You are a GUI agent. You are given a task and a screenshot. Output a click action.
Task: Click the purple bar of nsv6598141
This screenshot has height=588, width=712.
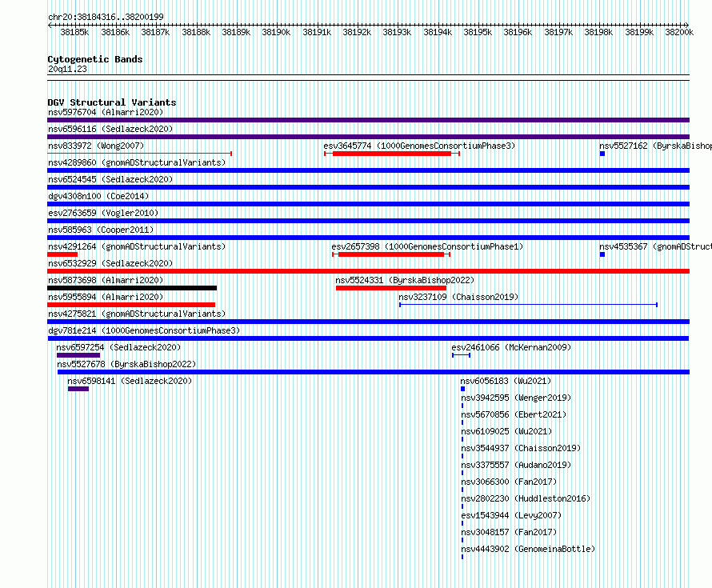tap(78, 389)
